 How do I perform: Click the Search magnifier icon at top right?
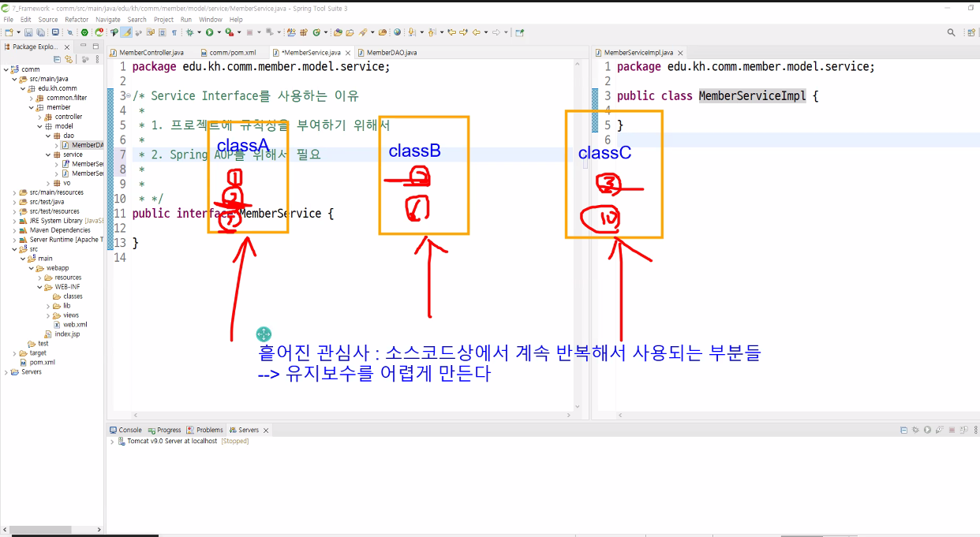pyautogui.click(x=951, y=32)
